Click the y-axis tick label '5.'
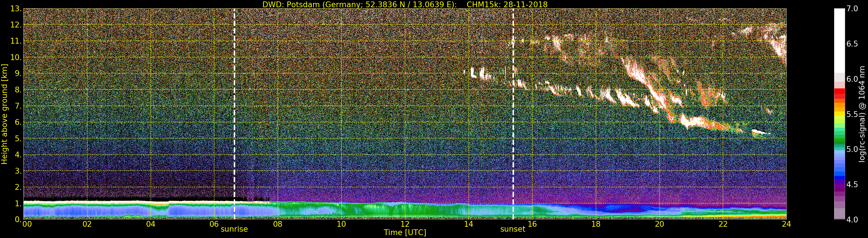The image size is (868, 238). click(18, 138)
